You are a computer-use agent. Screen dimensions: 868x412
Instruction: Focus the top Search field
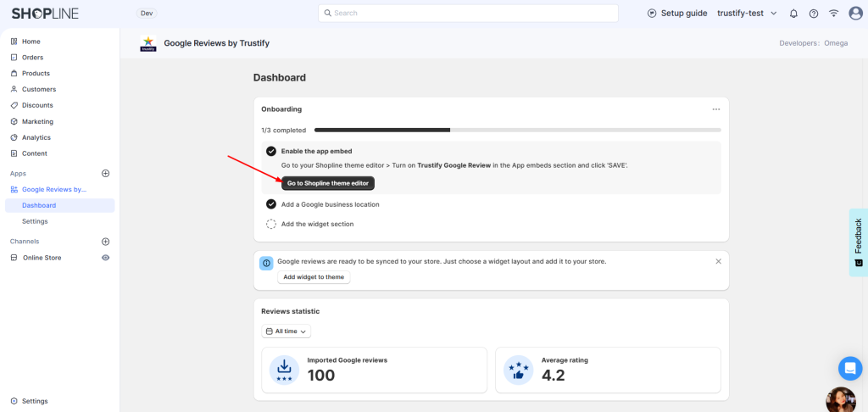(468, 14)
